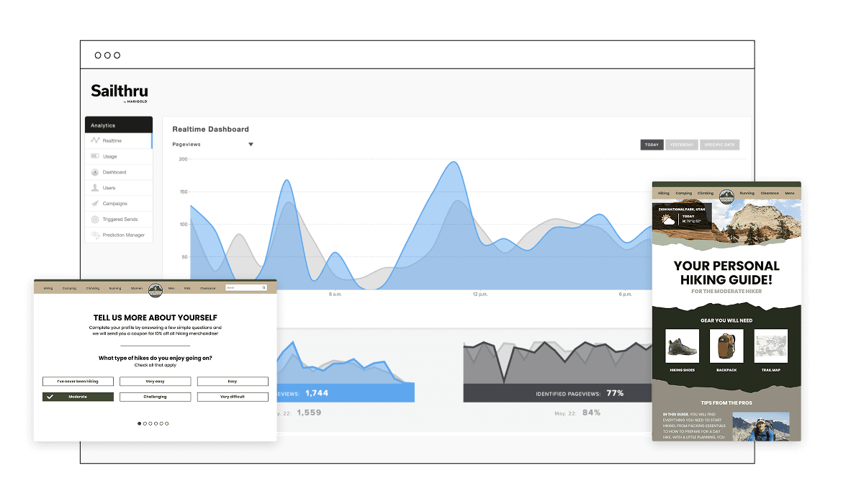
Task: Select the Specific Date tab
Action: (719, 145)
